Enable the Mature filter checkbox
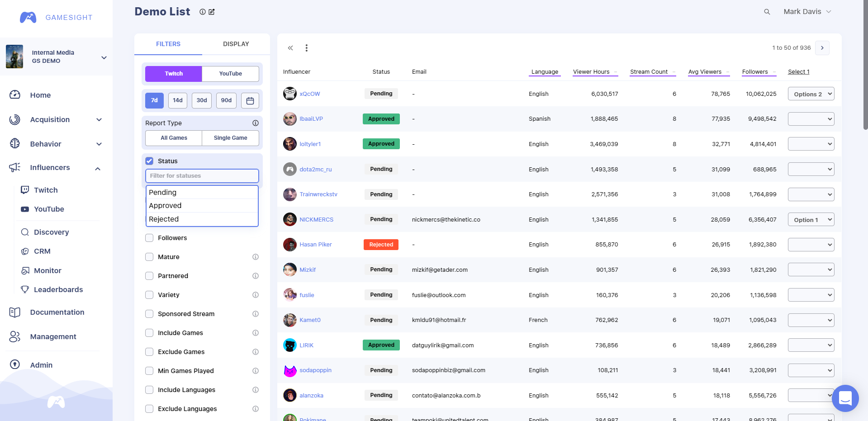868x421 pixels. coord(149,257)
